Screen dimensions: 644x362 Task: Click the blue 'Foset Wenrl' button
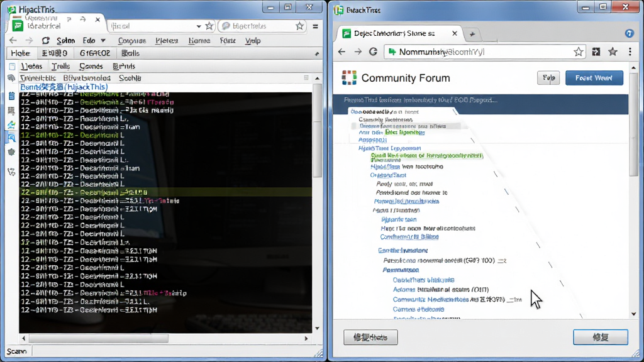[594, 77]
